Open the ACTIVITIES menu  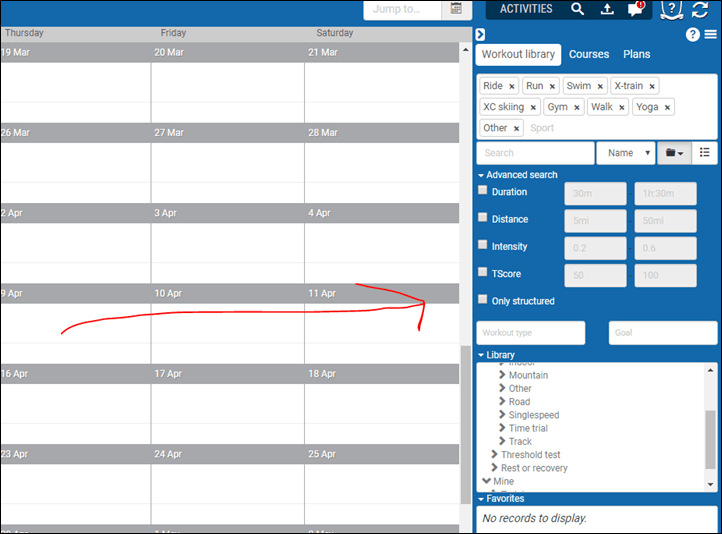point(526,9)
